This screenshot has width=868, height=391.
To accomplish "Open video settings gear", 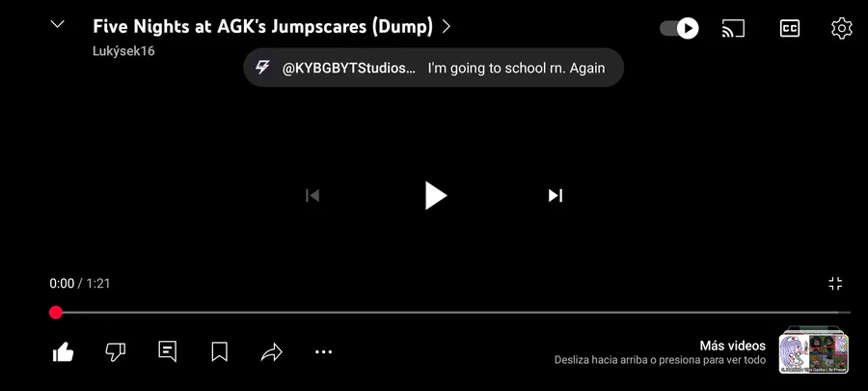I will [x=841, y=28].
